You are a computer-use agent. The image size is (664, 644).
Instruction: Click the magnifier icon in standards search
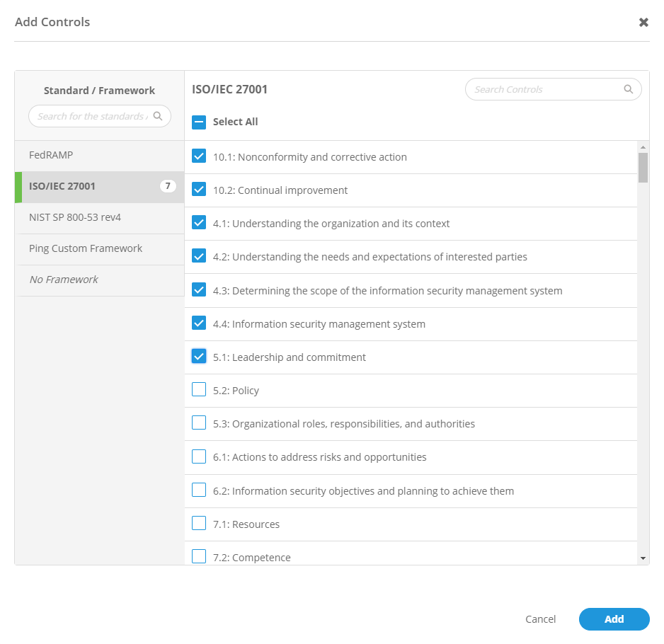tap(158, 116)
